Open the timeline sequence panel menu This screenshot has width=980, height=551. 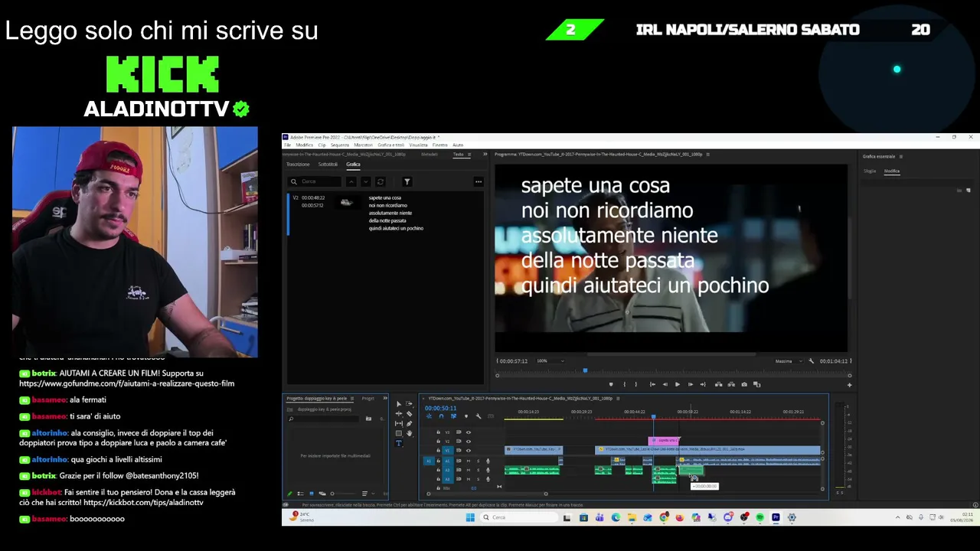(618, 398)
